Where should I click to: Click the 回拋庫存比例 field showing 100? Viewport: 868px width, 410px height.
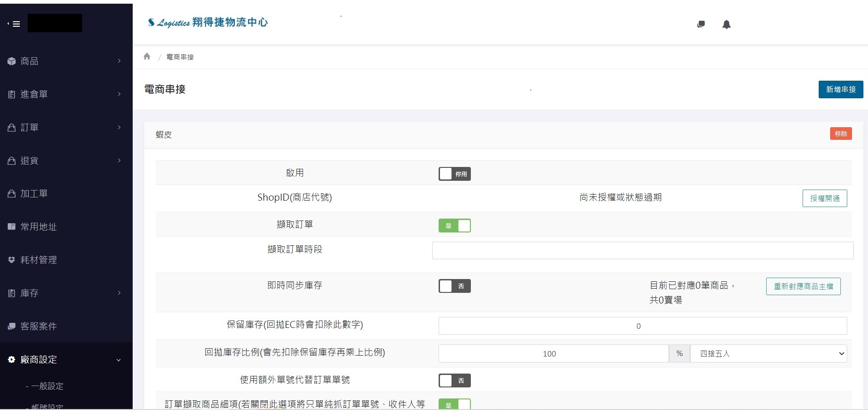(554, 354)
